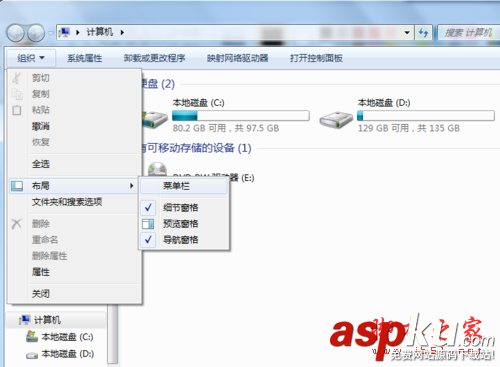The width and height of the screenshot is (500, 367).
Task: Click the D: drive icon in navigation tree
Action: coord(32,355)
